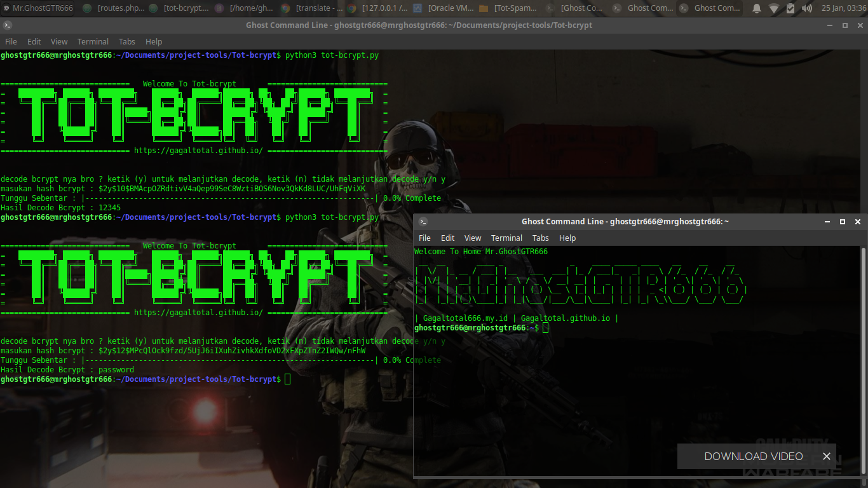Click 'Hasil Decode Bcrypt : password' line
This screenshot has width=868, height=488.
pyautogui.click(x=67, y=370)
